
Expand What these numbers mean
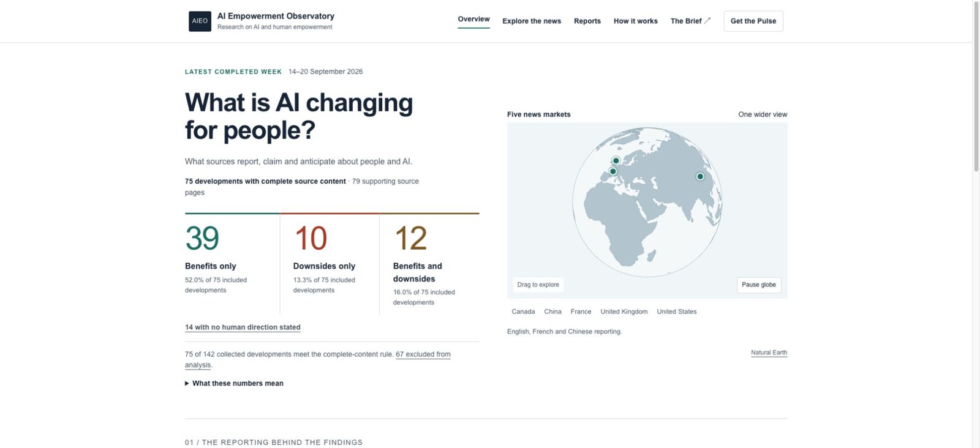coord(234,383)
